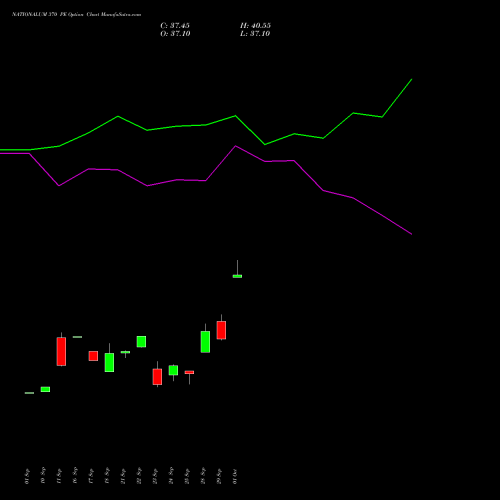Click the green candle above 22 Sep
The height and width of the screenshot is (500, 500).
click(141, 342)
